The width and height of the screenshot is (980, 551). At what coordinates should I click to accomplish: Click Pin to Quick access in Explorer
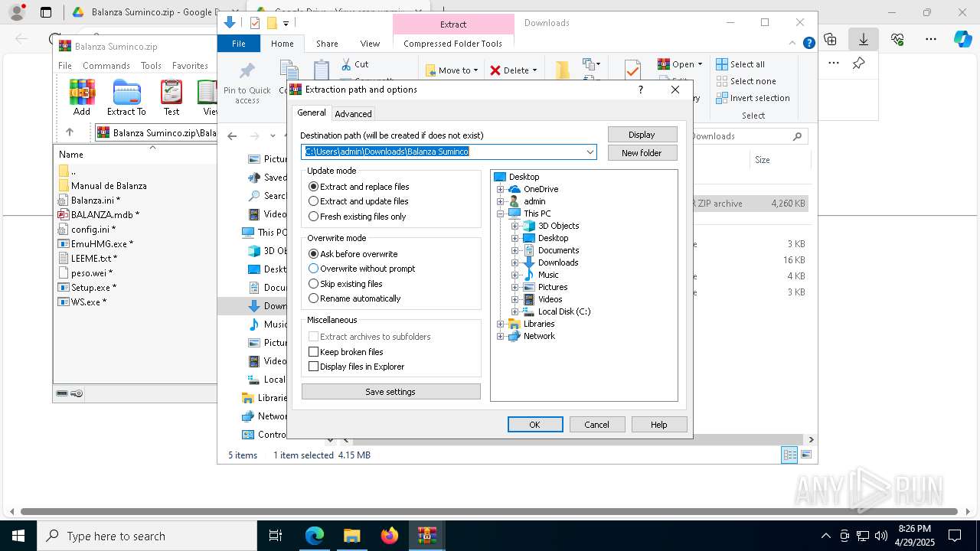(x=247, y=83)
